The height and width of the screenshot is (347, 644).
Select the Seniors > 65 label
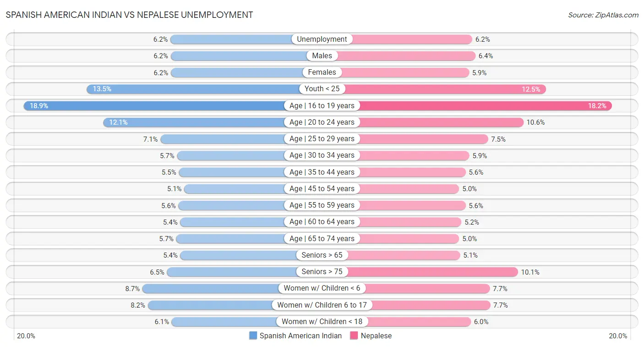[x=322, y=255]
